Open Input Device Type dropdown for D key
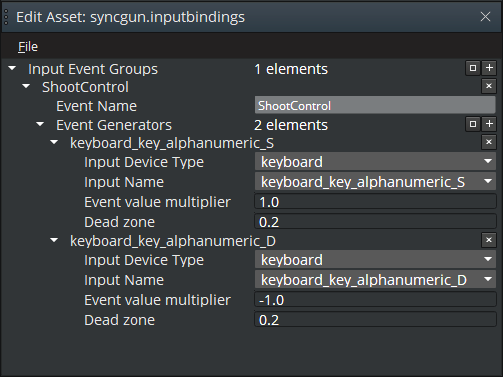Image resolution: width=503 pixels, height=377 pixels. click(x=375, y=260)
